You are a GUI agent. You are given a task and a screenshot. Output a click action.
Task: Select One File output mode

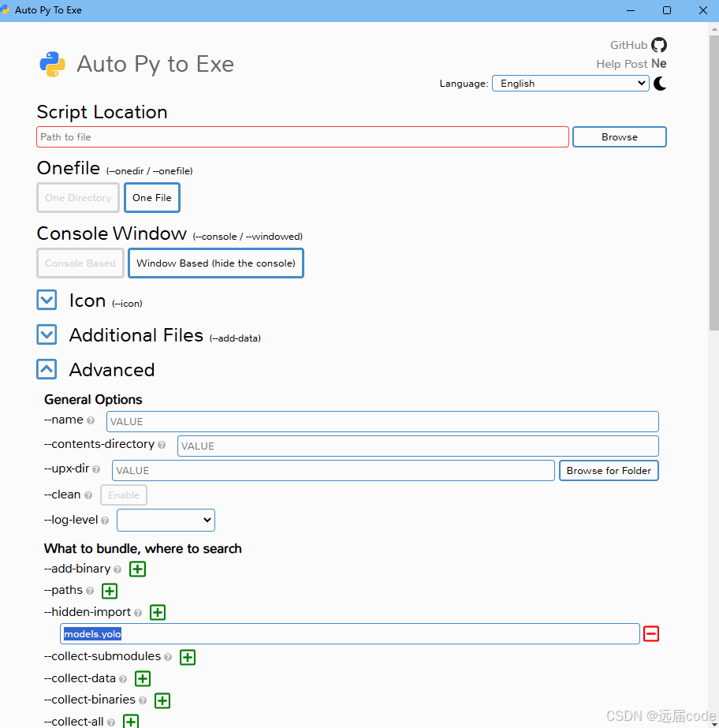point(152,198)
